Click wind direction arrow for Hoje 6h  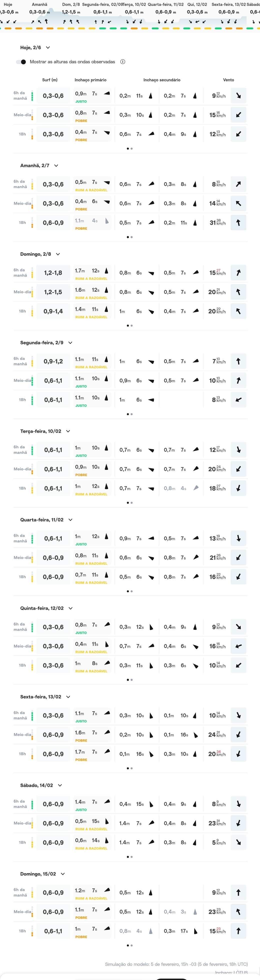click(238, 96)
